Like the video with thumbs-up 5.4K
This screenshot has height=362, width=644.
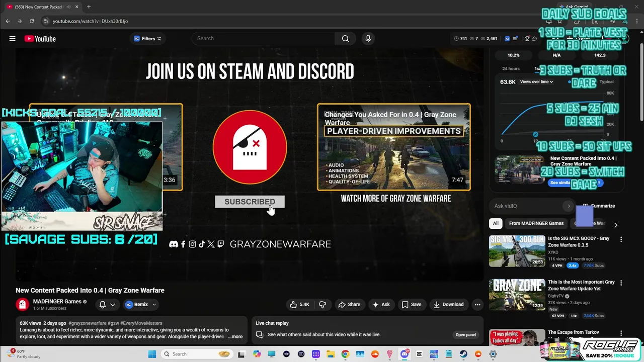pyautogui.click(x=299, y=304)
